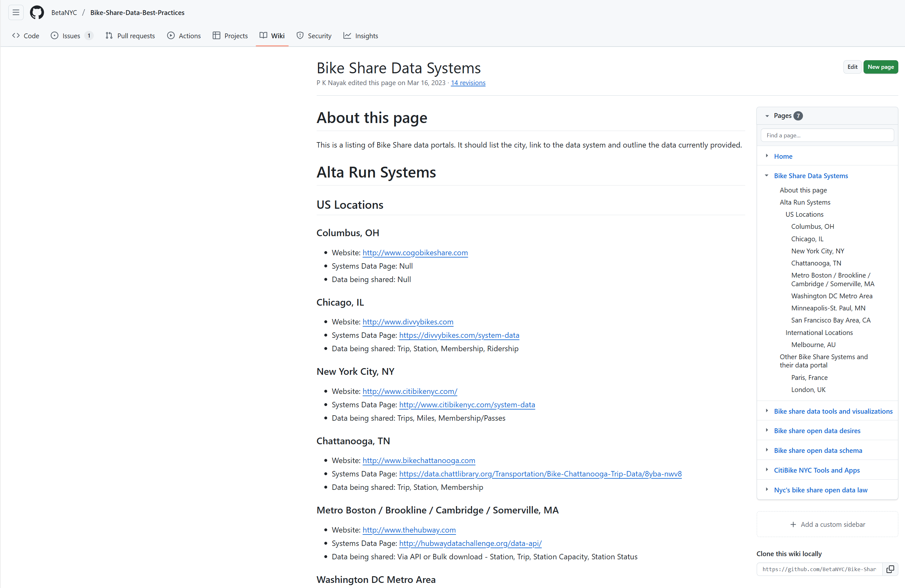
Task: Switch to the Projects tab
Action: (230, 36)
